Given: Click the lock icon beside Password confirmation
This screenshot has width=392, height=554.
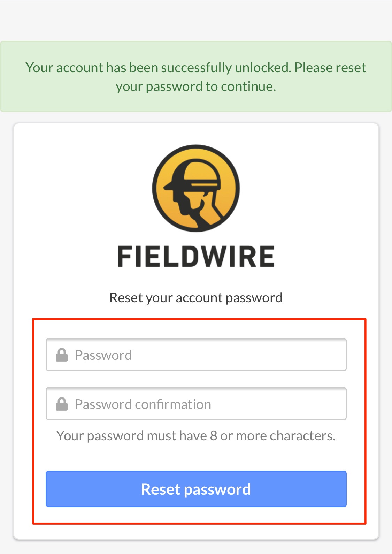Looking at the screenshot, I should [62, 404].
